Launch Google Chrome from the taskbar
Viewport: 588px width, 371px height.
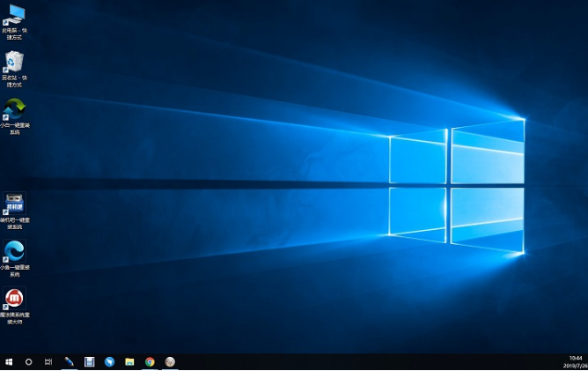point(150,362)
